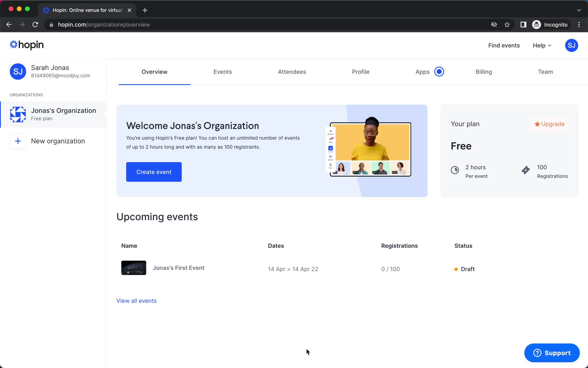Select Jonas's Organization in sidebar
Image resolution: width=588 pixels, height=368 pixels.
tap(53, 114)
